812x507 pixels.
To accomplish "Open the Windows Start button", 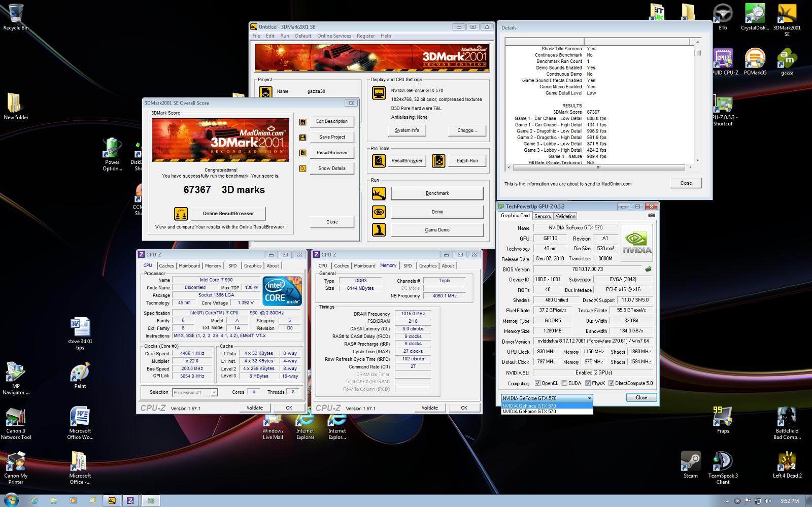I will (11, 500).
